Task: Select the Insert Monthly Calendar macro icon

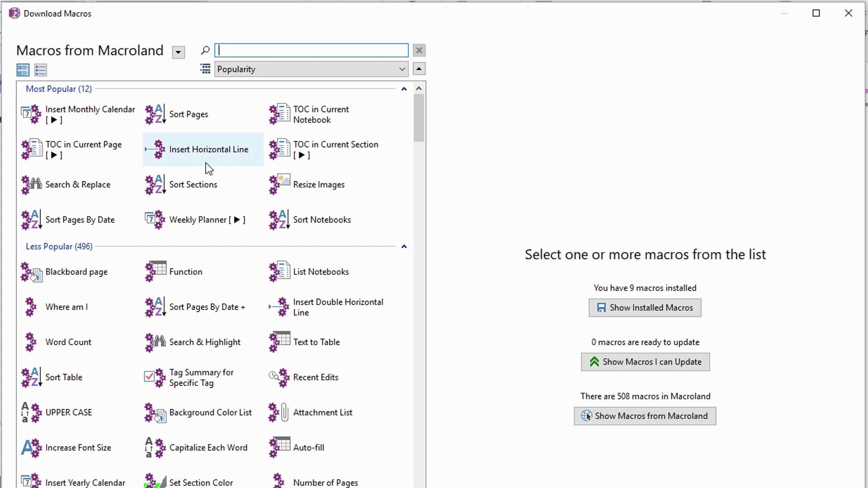Action: pos(31,114)
